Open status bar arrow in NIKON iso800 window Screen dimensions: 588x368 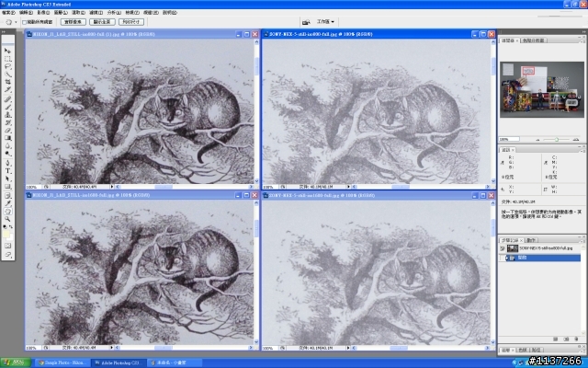(112, 187)
